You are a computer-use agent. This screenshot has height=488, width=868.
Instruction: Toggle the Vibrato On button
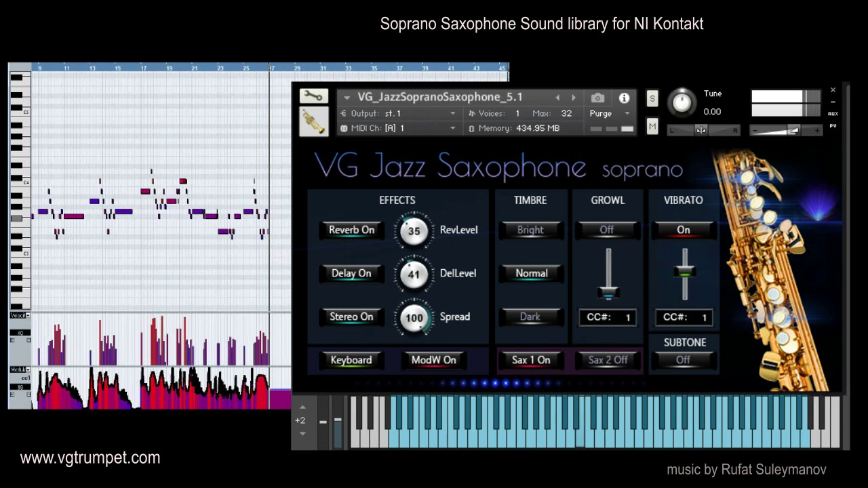684,230
